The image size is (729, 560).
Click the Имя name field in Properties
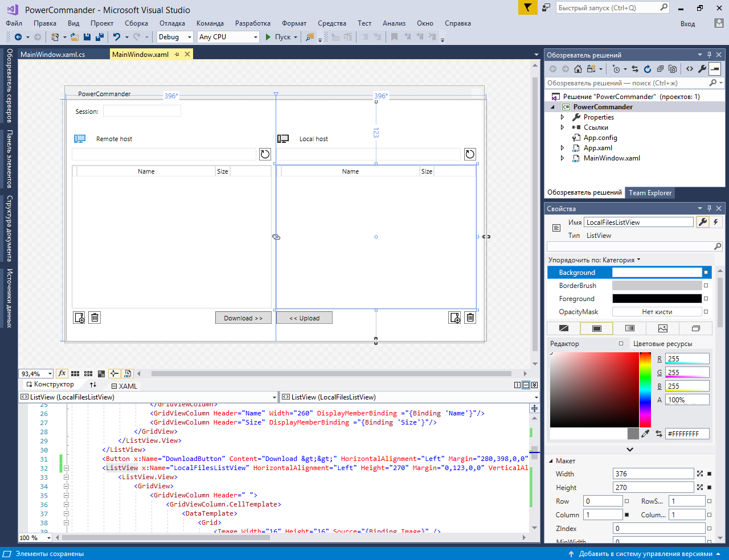point(638,223)
